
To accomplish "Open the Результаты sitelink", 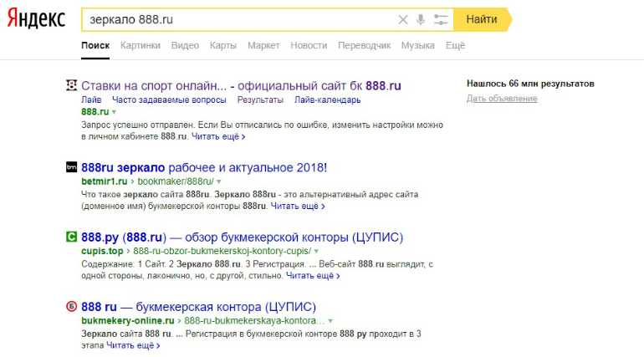I will pyautogui.click(x=260, y=99).
